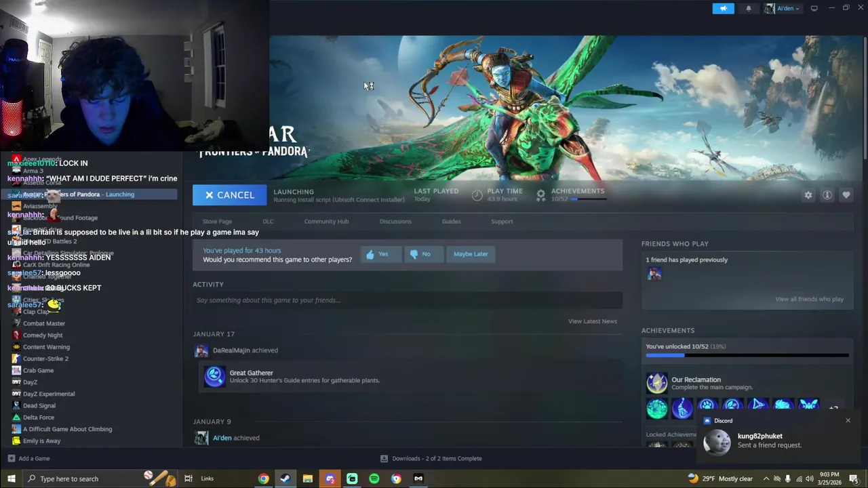
Task: Close the Discord notification popup
Action: click(x=848, y=421)
